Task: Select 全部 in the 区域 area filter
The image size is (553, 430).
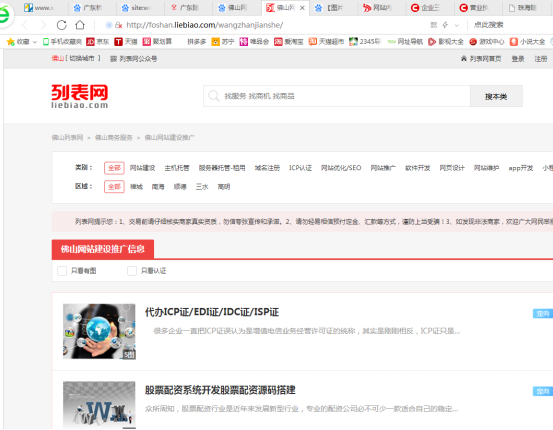Action: tap(114, 187)
